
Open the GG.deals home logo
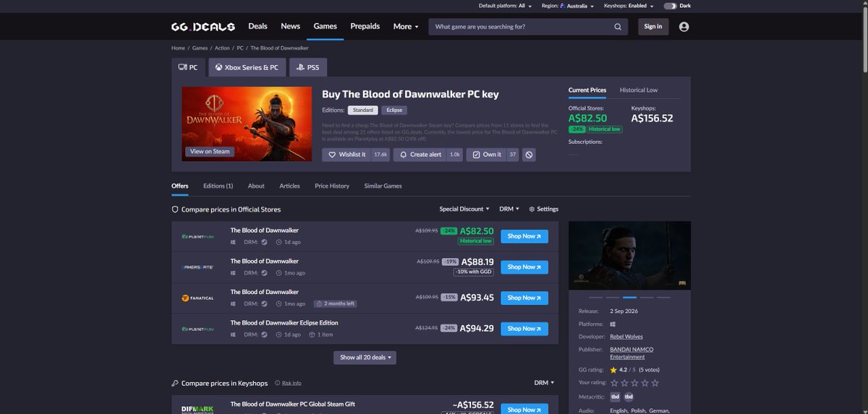(x=203, y=27)
